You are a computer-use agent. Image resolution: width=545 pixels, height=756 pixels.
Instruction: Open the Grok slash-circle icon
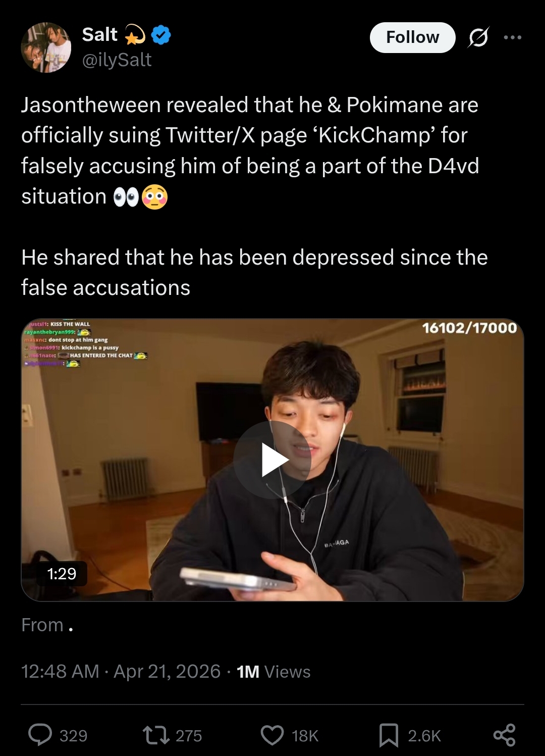[x=477, y=37]
